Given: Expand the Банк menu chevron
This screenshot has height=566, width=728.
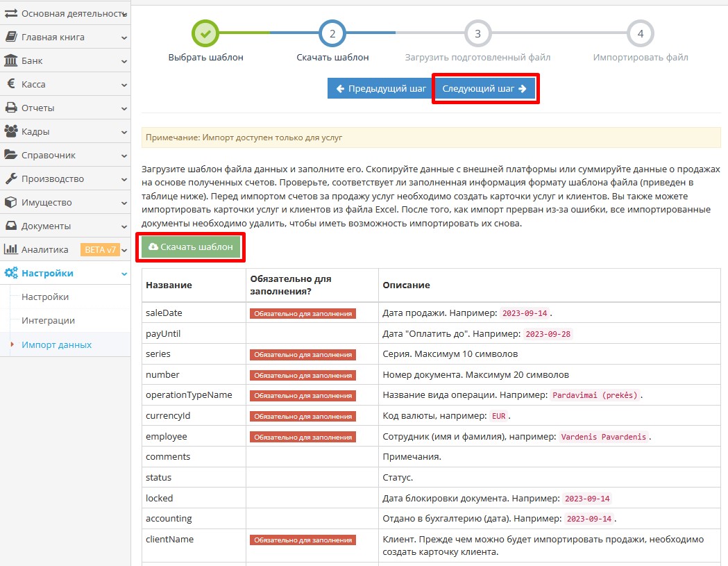Looking at the screenshot, I should tap(124, 61).
